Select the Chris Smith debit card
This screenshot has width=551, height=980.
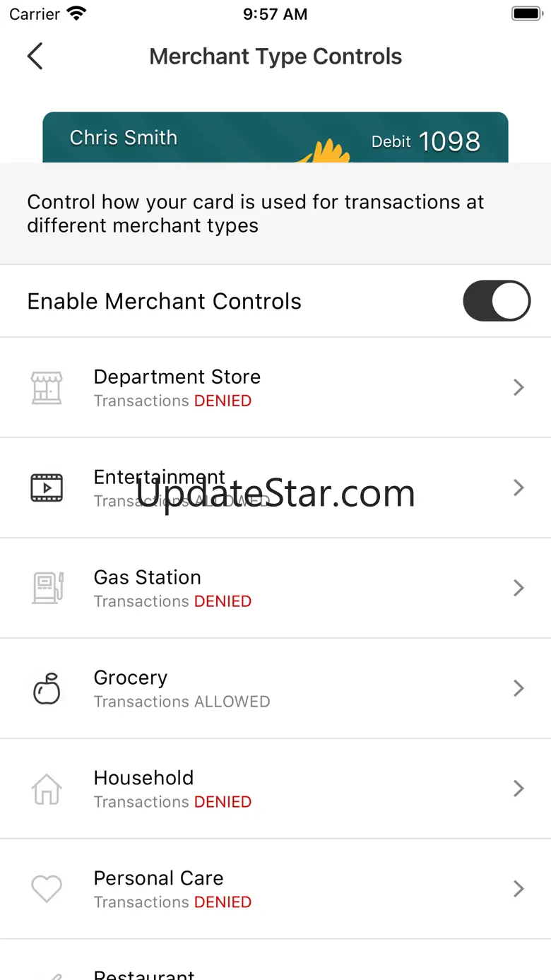click(275, 138)
